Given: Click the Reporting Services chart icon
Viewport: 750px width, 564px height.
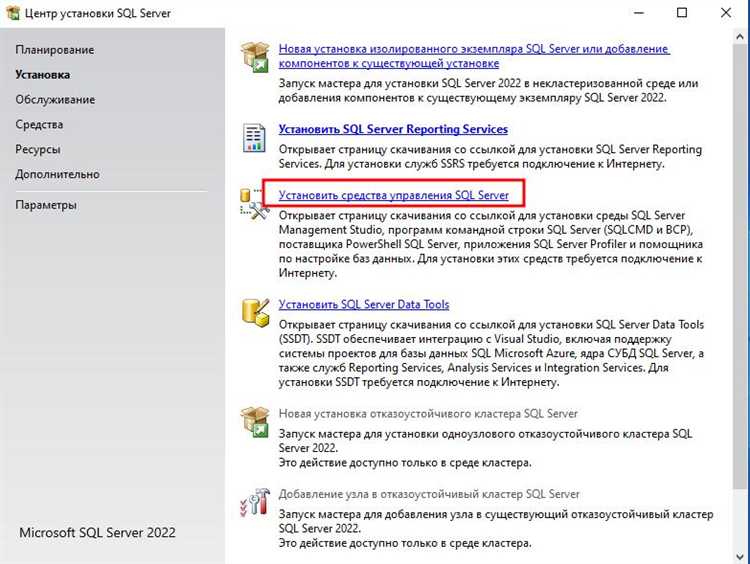Looking at the screenshot, I should point(255,136).
